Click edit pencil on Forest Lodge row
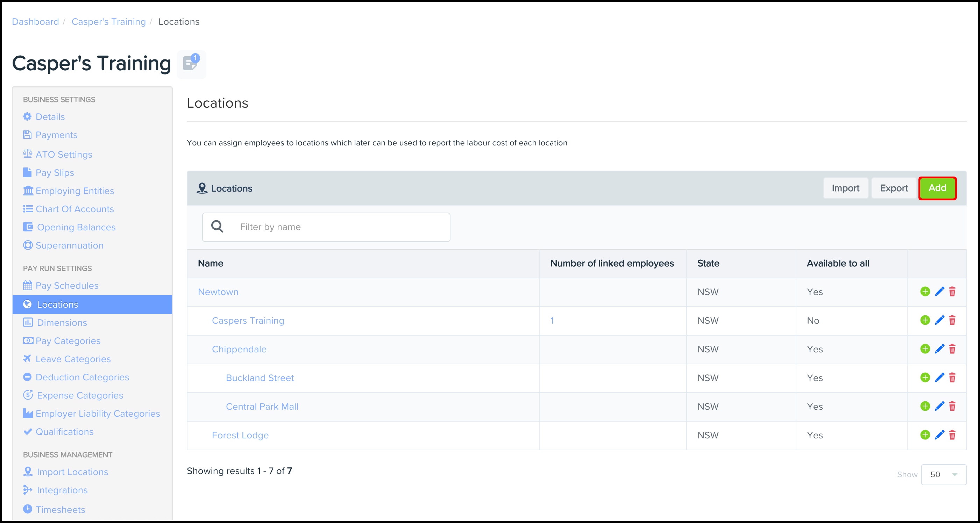Screen dimensions: 980x523 939,435
